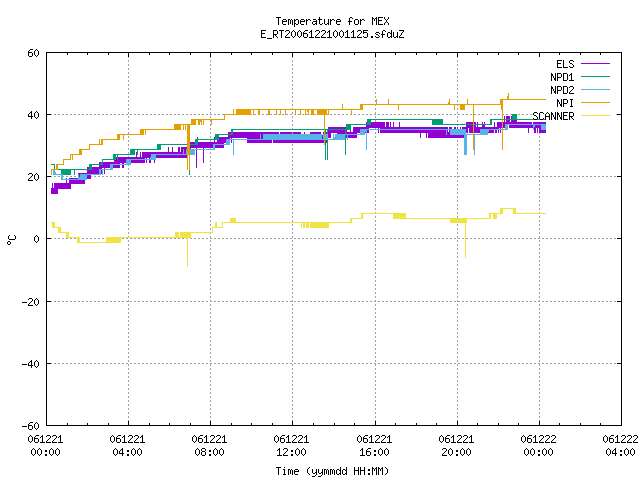Image resolution: width=640 pixels, height=480 pixels.
Task: Click the purple ELS legend line sample
Action: click(596, 64)
